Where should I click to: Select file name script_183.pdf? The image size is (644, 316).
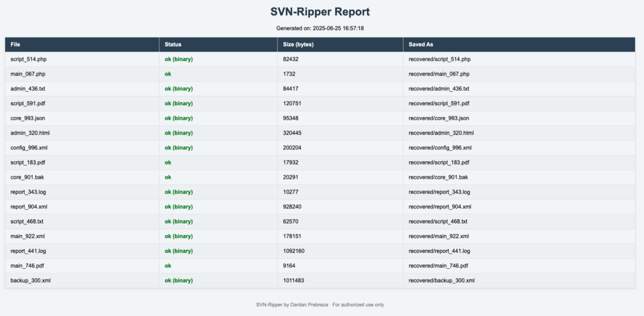click(x=28, y=163)
